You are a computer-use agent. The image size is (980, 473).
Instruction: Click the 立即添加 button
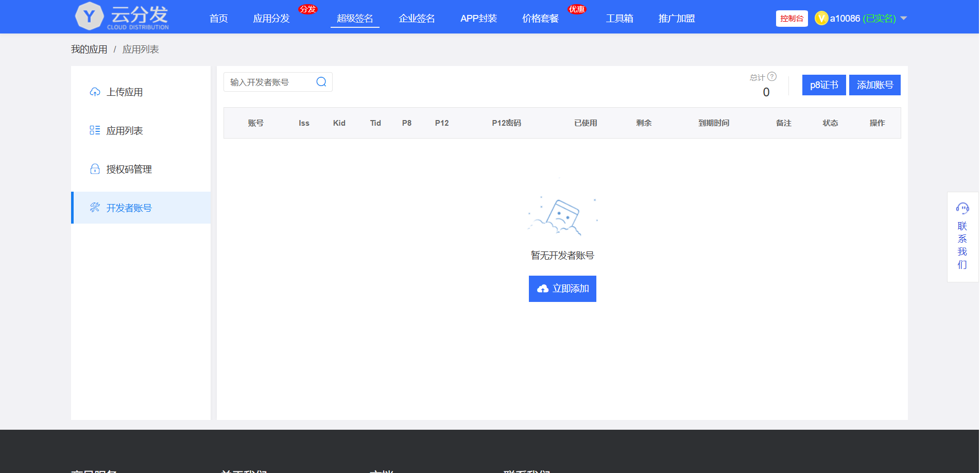point(562,289)
